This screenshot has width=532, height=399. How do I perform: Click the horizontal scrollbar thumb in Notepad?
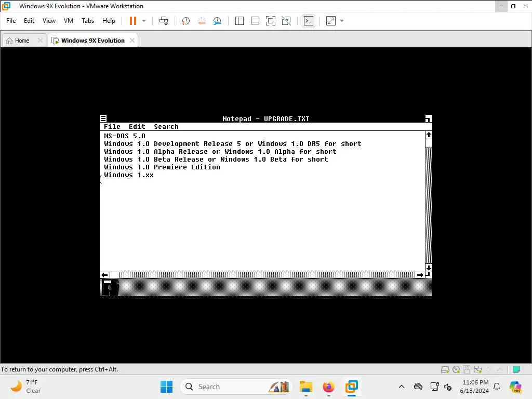[x=114, y=275]
